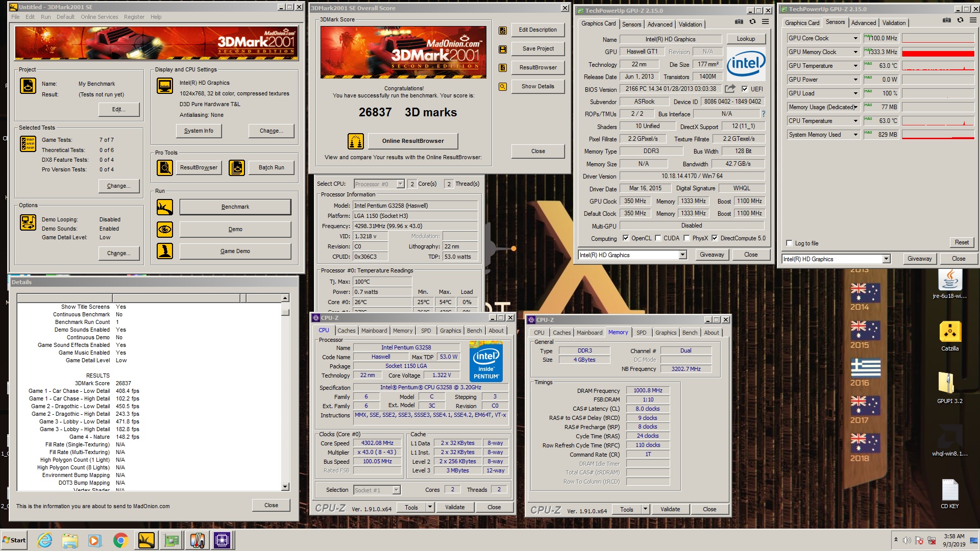Image resolution: width=980 pixels, height=551 pixels.
Task: Enable Log to file in GPU-Z Sensors
Action: coord(790,243)
